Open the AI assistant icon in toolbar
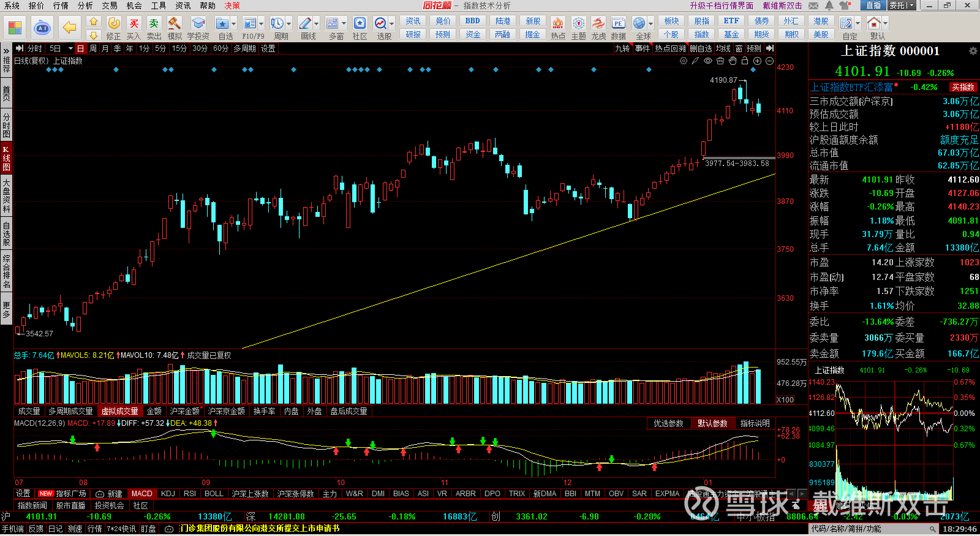The image size is (980, 536). (x=42, y=28)
